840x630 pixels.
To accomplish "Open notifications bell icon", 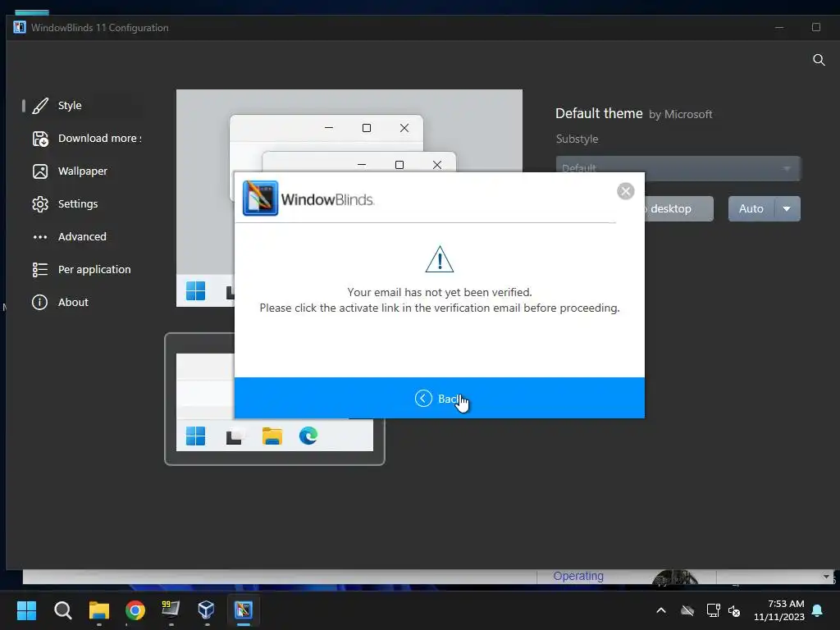I will tap(818, 610).
